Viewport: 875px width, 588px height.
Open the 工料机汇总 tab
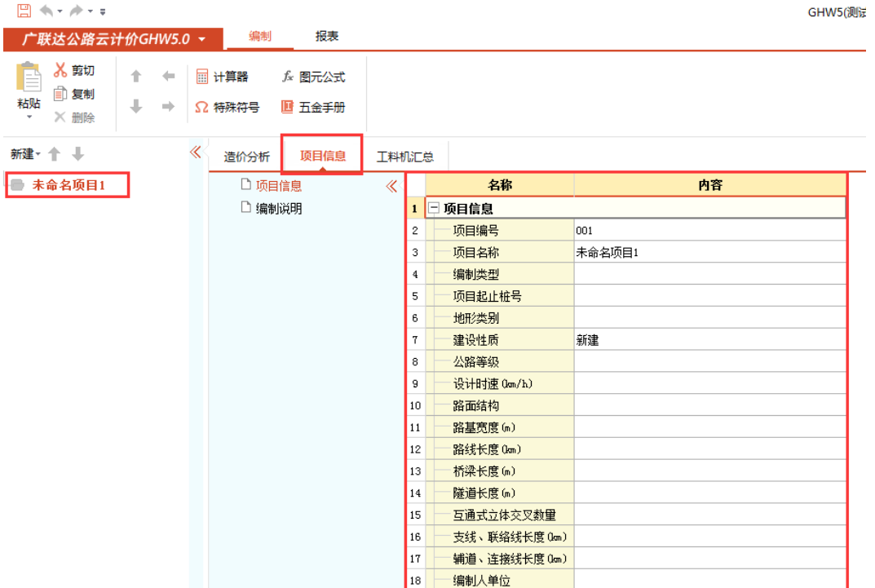404,157
